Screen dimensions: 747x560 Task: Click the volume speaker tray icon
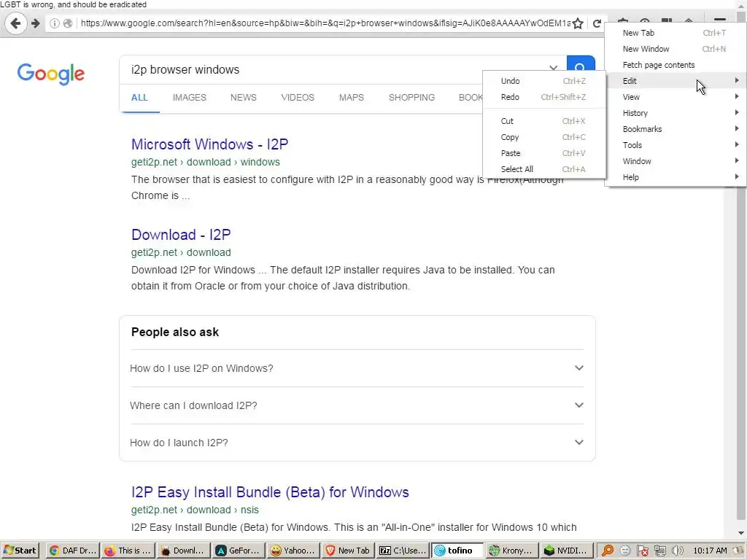tap(677, 551)
